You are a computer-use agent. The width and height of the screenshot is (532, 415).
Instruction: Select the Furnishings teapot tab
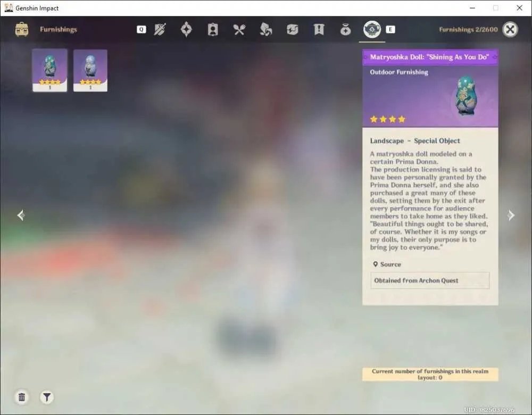(372, 29)
